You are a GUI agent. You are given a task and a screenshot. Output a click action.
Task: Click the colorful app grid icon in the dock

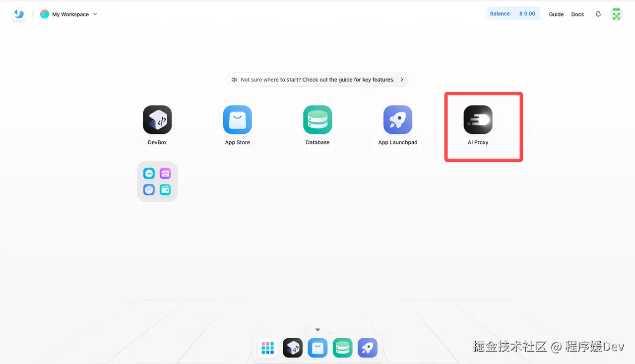coord(268,348)
